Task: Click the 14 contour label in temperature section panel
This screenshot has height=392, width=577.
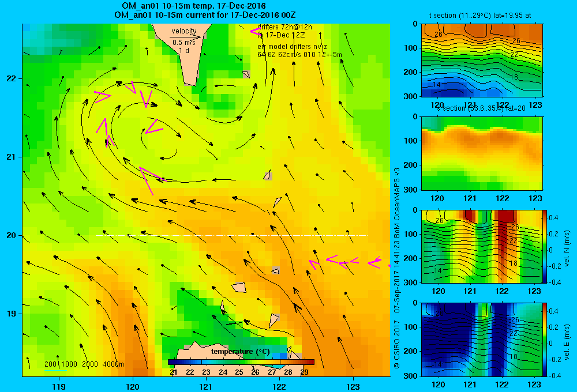Action: (436, 85)
